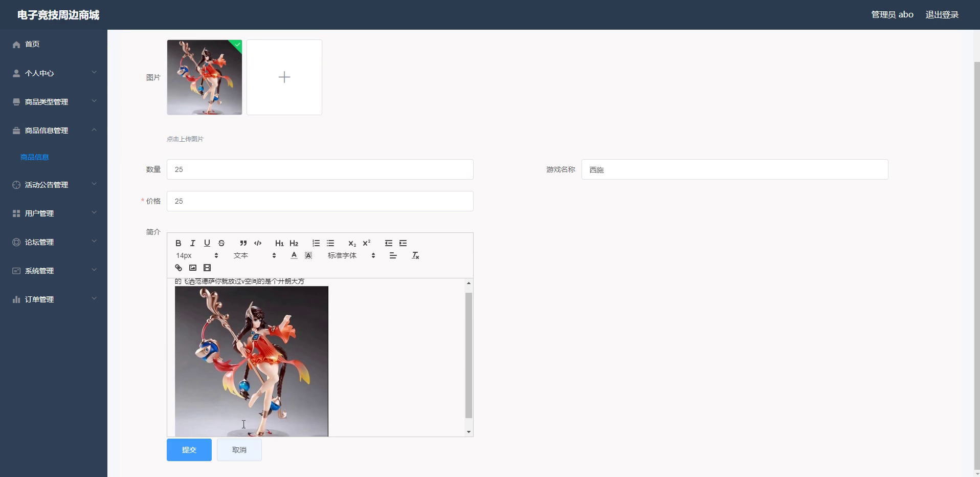
Task: Clear text formatting in the editor
Action: click(x=415, y=255)
